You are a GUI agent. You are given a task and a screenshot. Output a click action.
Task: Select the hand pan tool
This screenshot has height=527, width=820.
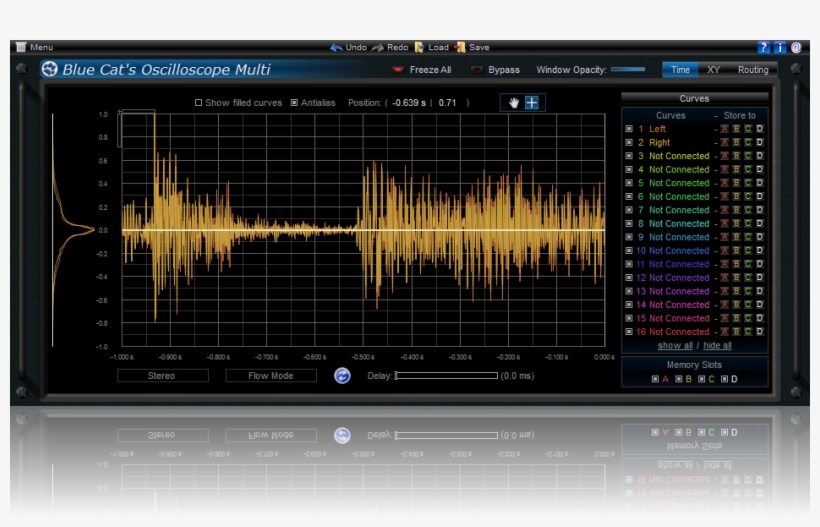[x=514, y=103]
